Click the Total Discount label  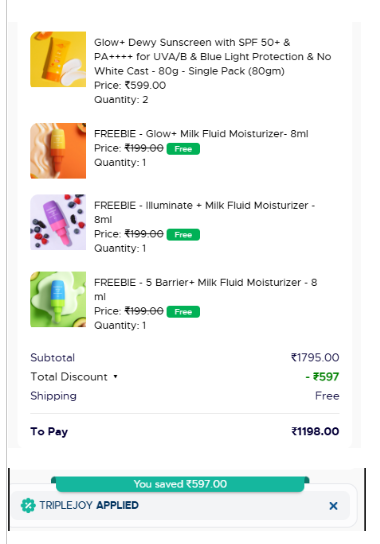pyautogui.click(x=69, y=377)
